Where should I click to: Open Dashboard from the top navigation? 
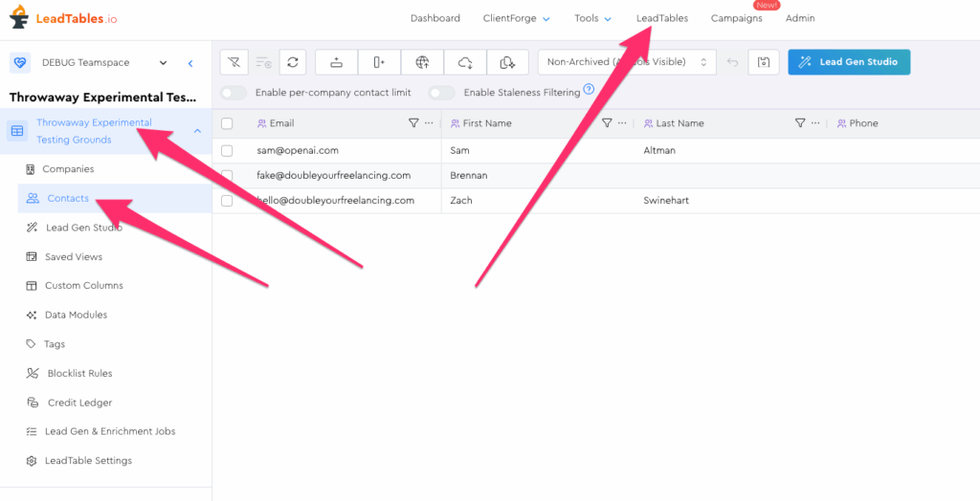[x=434, y=18]
